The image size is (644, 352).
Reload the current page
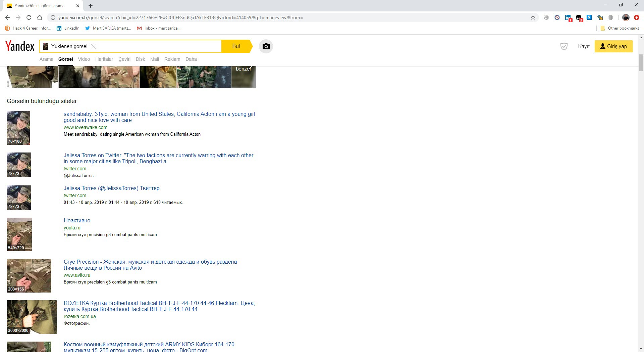(x=29, y=17)
